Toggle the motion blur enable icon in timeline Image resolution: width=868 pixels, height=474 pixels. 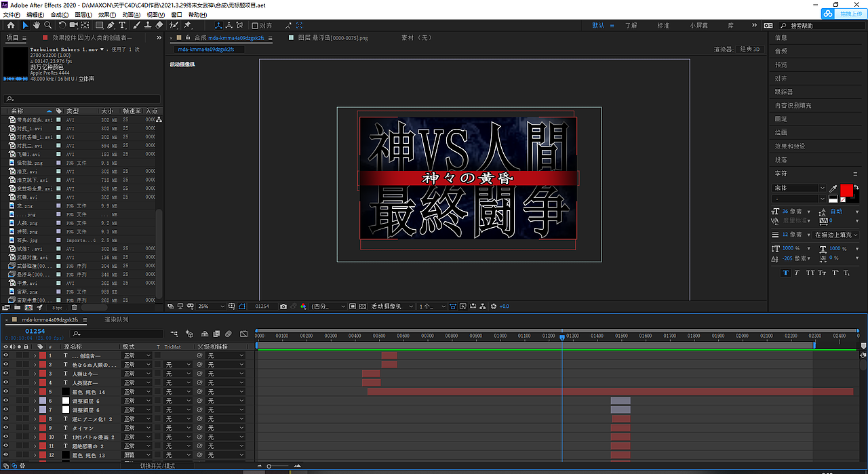coord(228,334)
